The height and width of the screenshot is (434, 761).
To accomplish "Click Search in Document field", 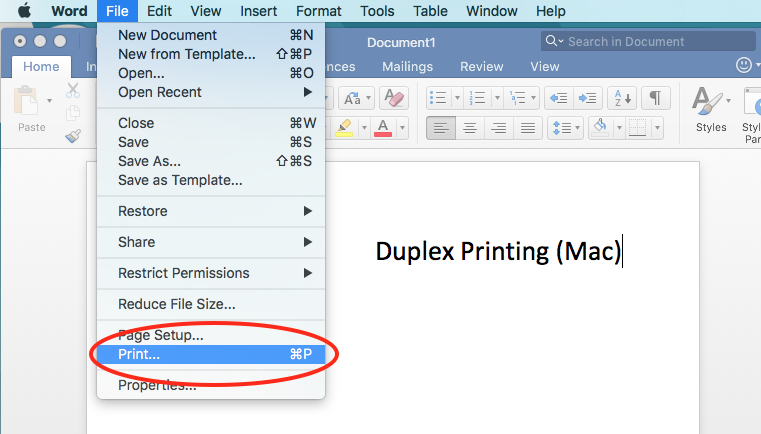I will tap(648, 41).
